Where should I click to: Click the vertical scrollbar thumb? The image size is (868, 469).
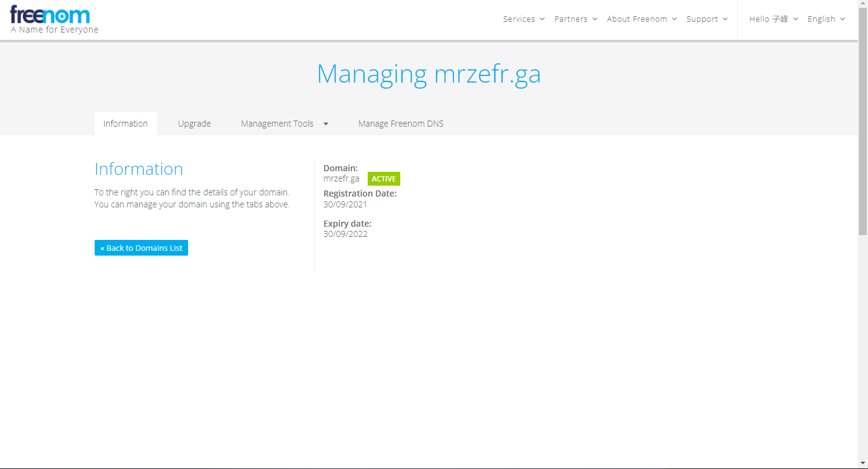point(863,121)
